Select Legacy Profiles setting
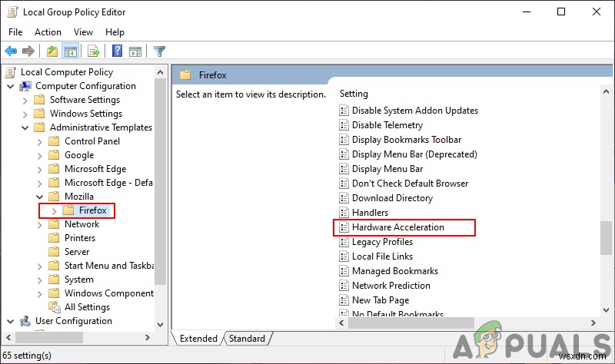This screenshot has width=615, height=364. pyautogui.click(x=382, y=242)
